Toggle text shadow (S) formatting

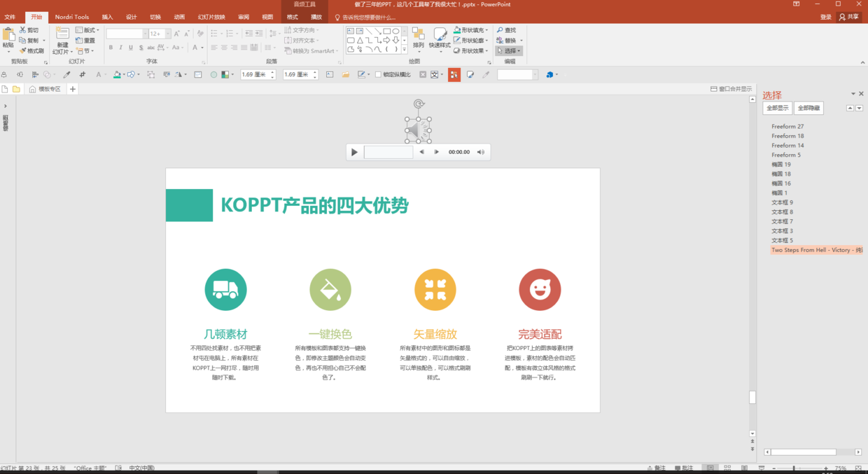[x=141, y=48]
